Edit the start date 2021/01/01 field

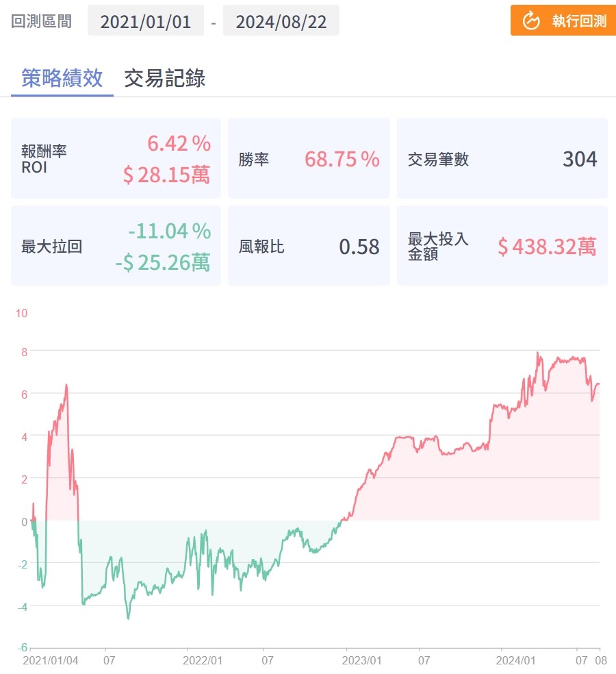tap(146, 21)
